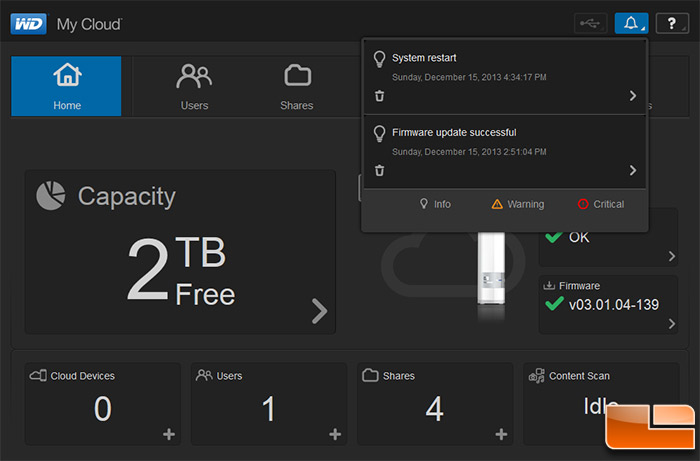The width and height of the screenshot is (700, 461).
Task: Click the My Cloud title text
Action: coord(89,25)
